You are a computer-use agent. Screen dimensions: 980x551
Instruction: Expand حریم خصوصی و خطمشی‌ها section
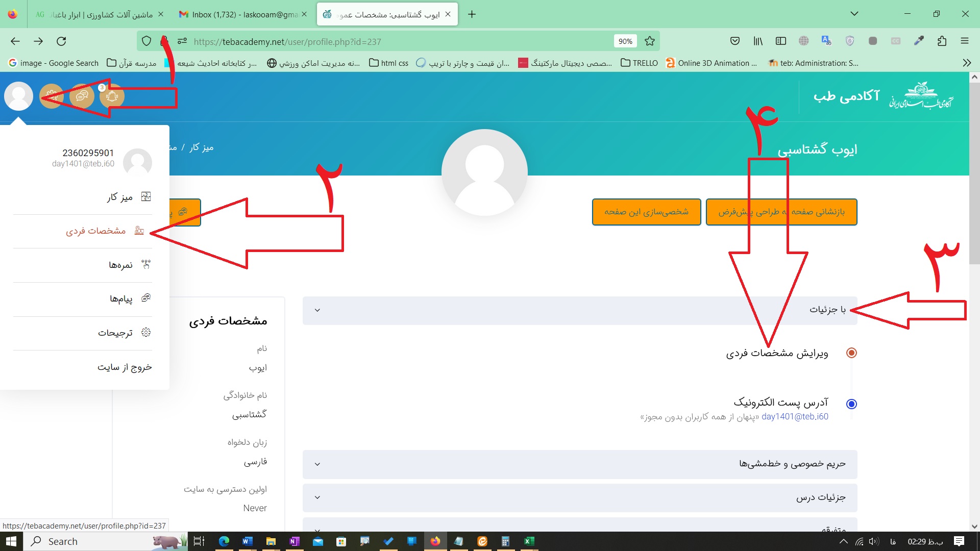pyautogui.click(x=317, y=464)
